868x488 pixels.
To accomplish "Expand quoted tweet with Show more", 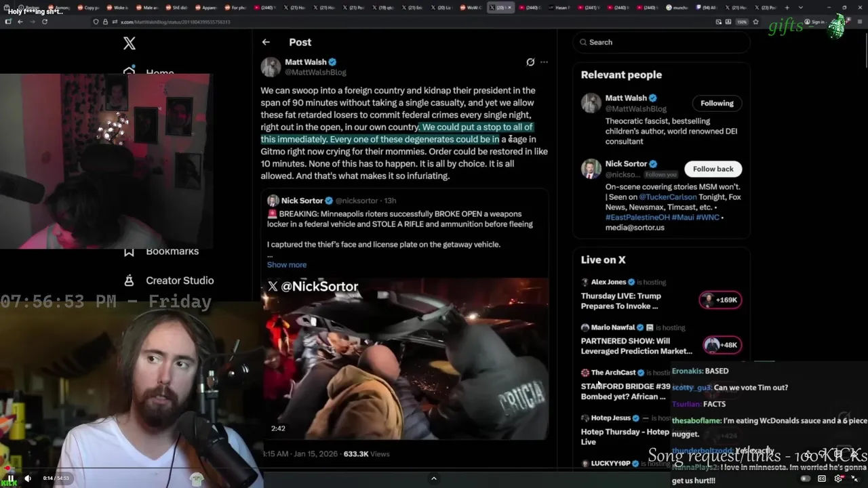I will 287,264.
